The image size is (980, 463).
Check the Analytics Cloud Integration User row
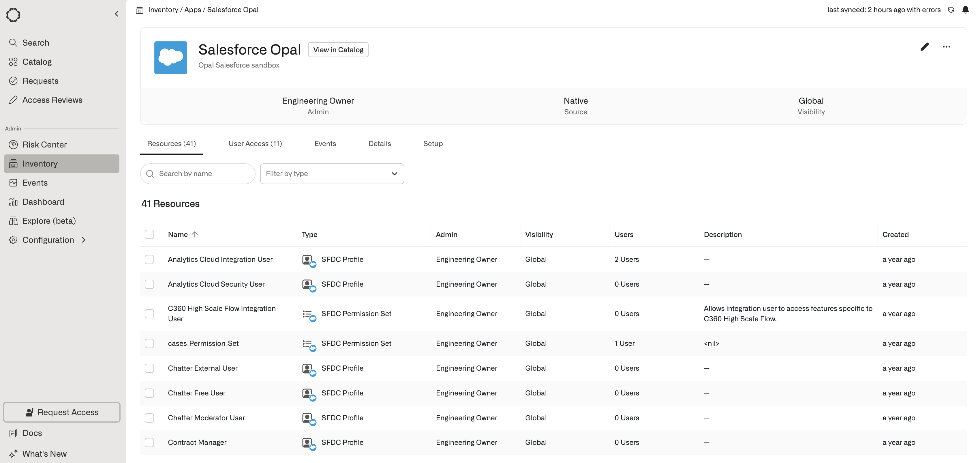tap(149, 259)
